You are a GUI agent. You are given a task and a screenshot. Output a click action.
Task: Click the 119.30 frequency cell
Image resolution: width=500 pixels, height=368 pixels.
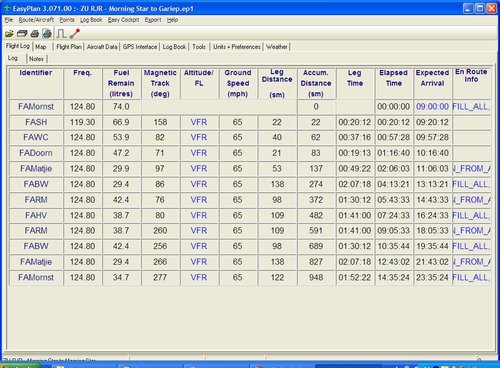82,122
